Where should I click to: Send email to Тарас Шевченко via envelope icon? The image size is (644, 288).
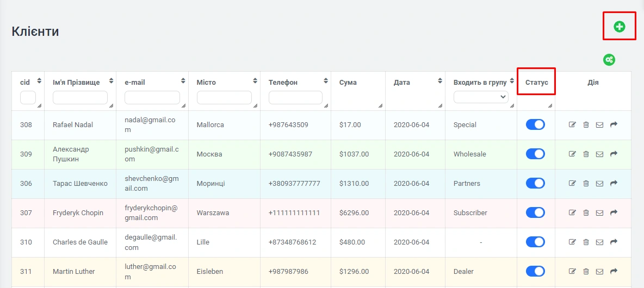click(599, 184)
